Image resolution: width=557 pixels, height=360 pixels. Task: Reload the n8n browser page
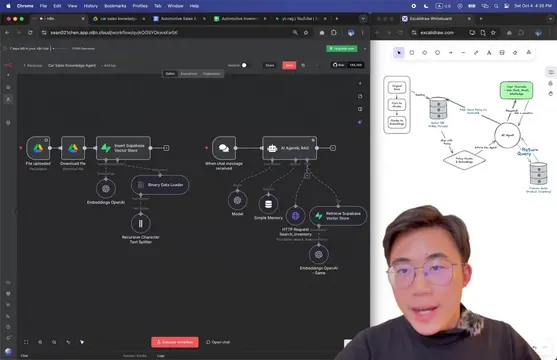tap(30, 33)
